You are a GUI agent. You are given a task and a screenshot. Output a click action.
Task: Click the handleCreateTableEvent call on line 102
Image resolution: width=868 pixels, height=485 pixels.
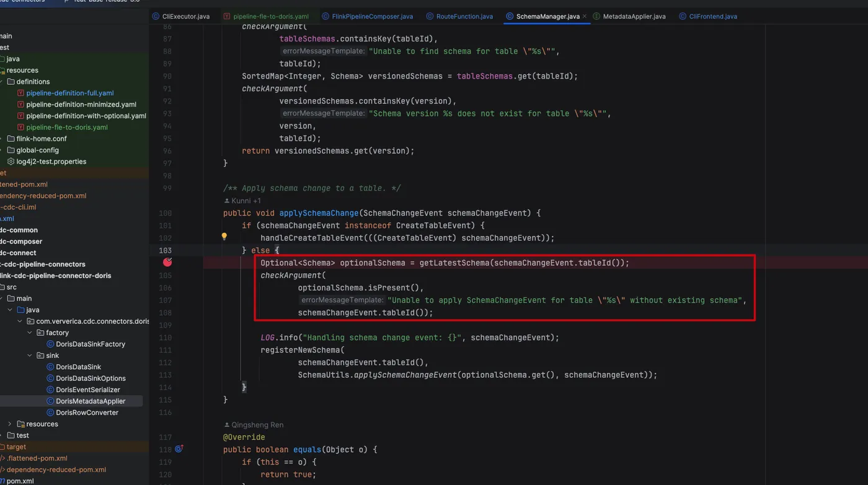point(312,238)
